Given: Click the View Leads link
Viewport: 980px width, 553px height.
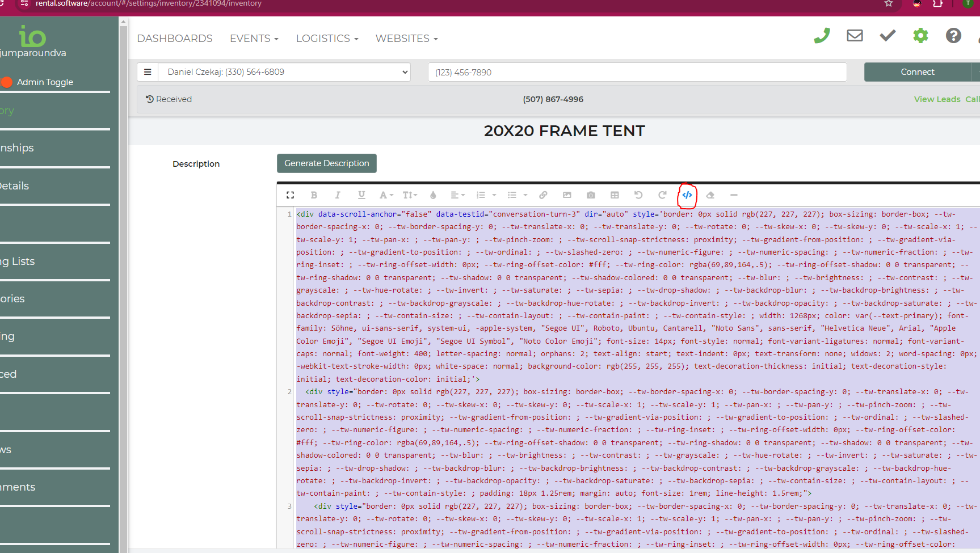Looking at the screenshot, I should [937, 99].
